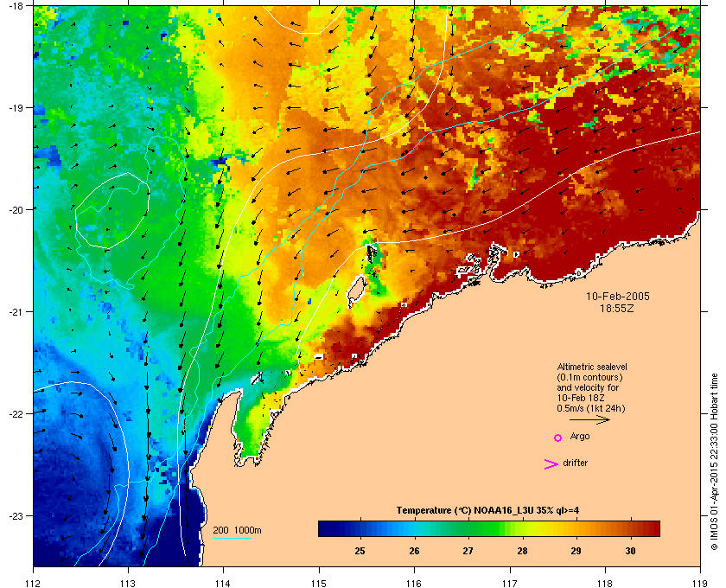Viewport: 726px width, 588px height.
Task: Click the '0.5m/s (1kt 24h)' text
Action: (591, 409)
